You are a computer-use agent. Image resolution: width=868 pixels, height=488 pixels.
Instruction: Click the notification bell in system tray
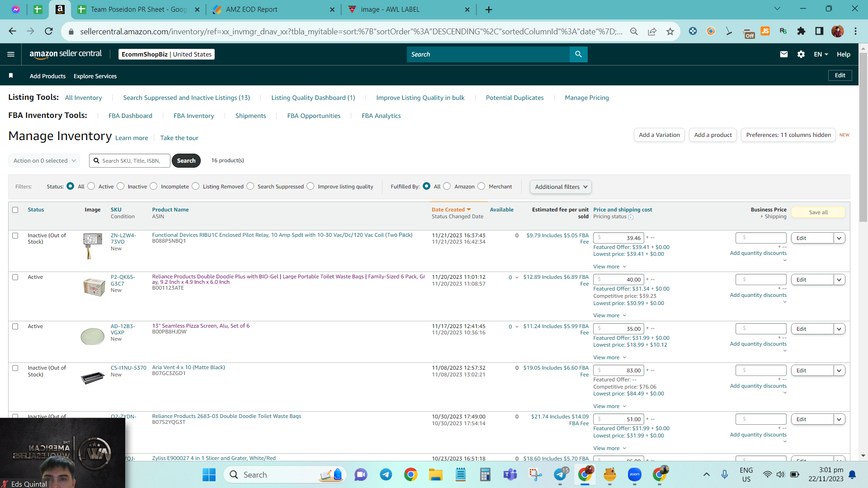coord(852,474)
